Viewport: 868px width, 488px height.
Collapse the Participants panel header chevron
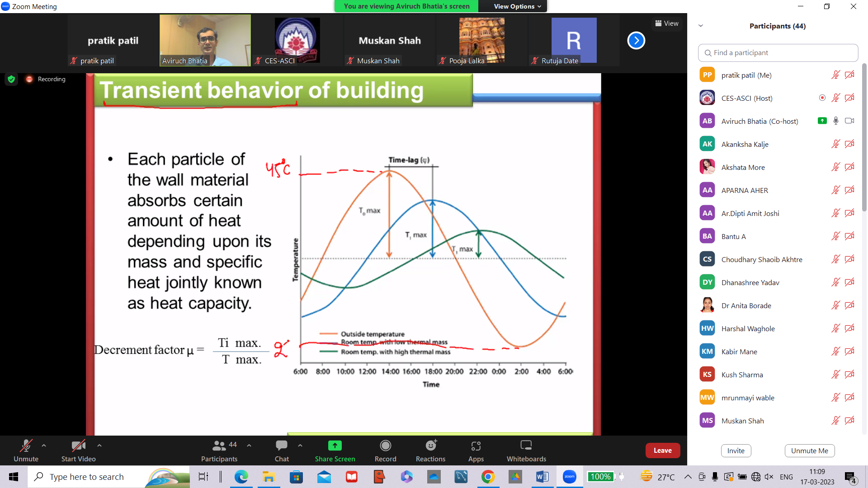pyautogui.click(x=701, y=26)
